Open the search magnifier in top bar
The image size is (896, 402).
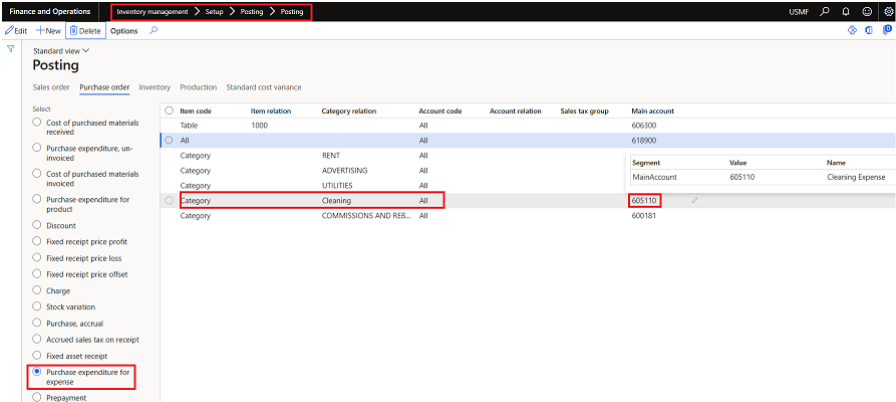(x=824, y=11)
